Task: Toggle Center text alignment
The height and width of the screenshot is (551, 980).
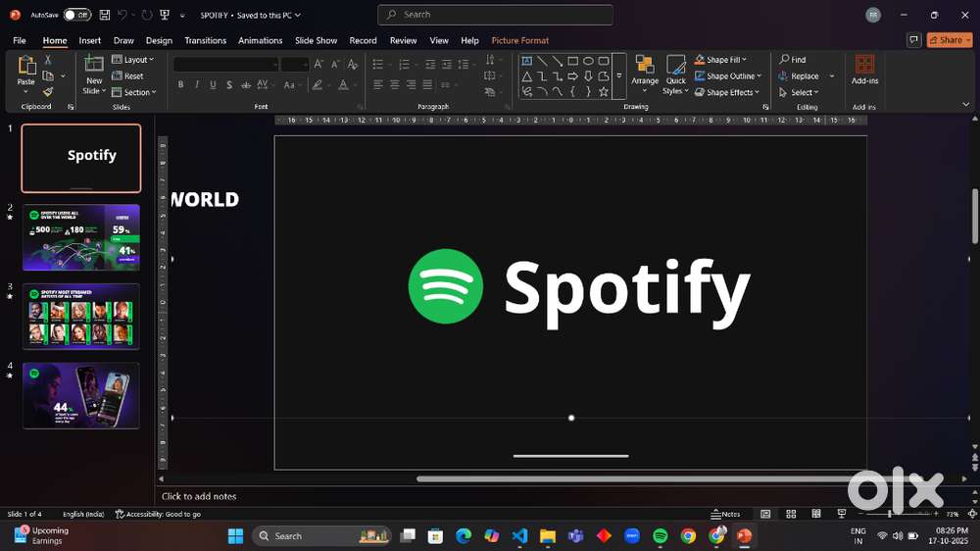Action: (x=394, y=84)
